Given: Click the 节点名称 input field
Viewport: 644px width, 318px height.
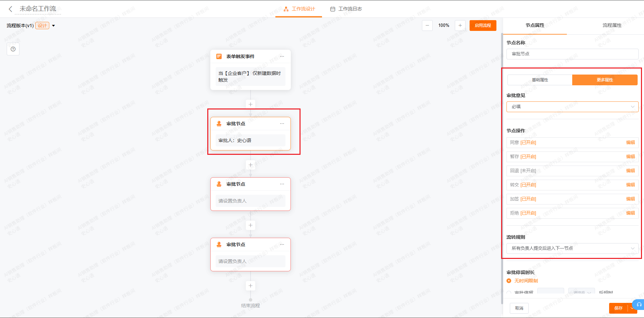Looking at the screenshot, I should (x=572, y=54).
